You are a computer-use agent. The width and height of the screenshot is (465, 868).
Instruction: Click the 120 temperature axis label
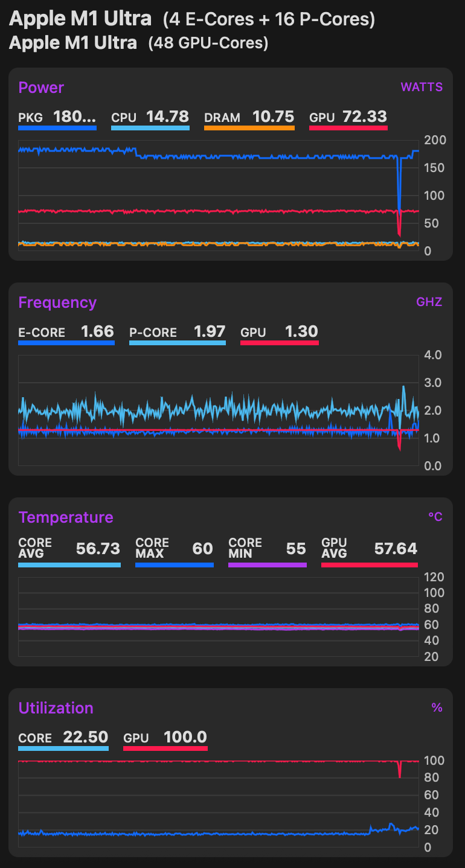pos(435,576)
